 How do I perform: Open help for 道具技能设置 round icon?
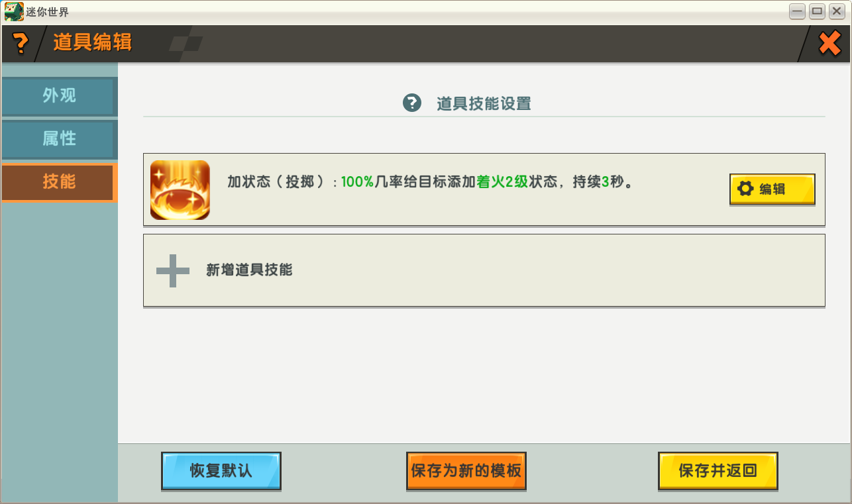click(412, 103)
